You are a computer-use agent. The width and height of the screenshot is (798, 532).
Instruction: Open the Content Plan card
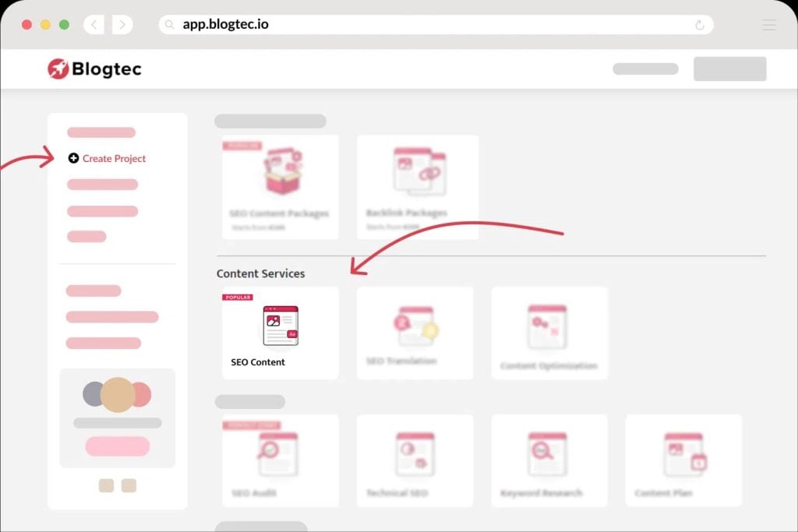tap(683, 460)
